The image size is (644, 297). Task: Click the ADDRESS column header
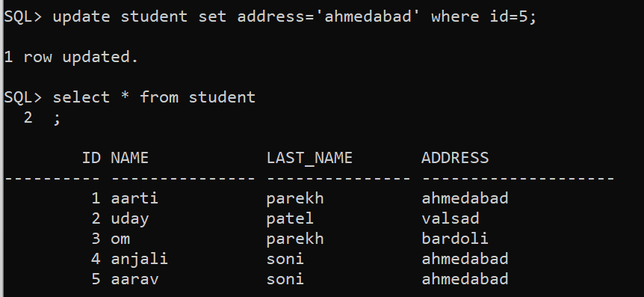[x=455, y=158]
